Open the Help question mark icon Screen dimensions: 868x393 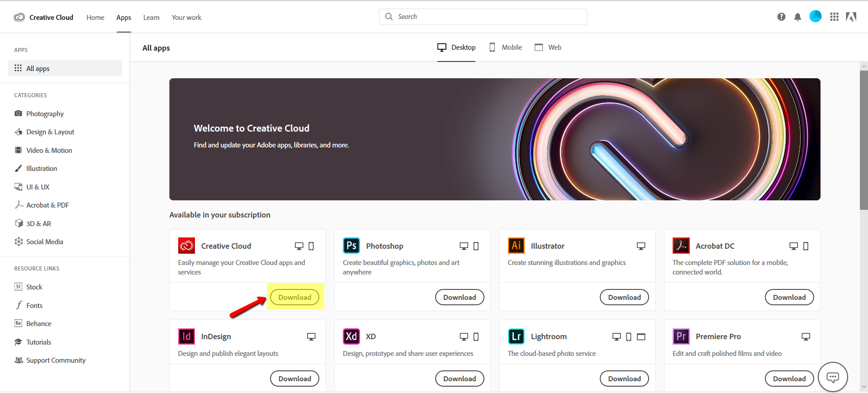coord(781,17)
